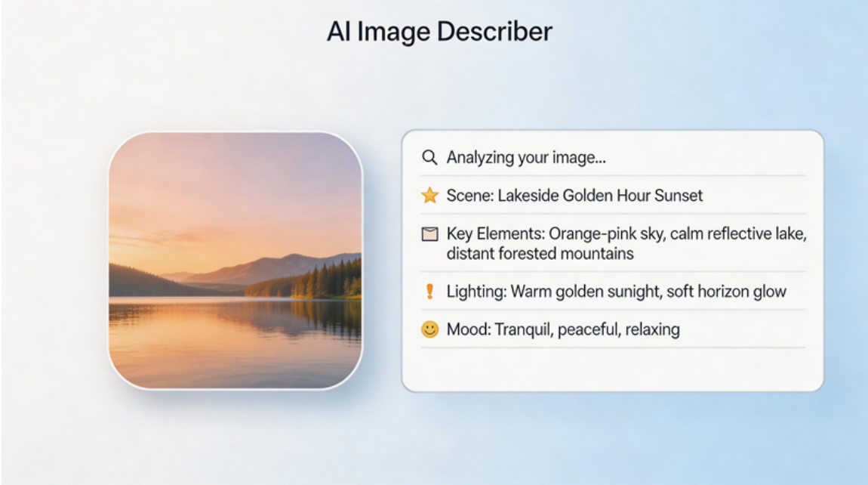Click the exclamation mark Lighting icon

click(x=429, y=291)
